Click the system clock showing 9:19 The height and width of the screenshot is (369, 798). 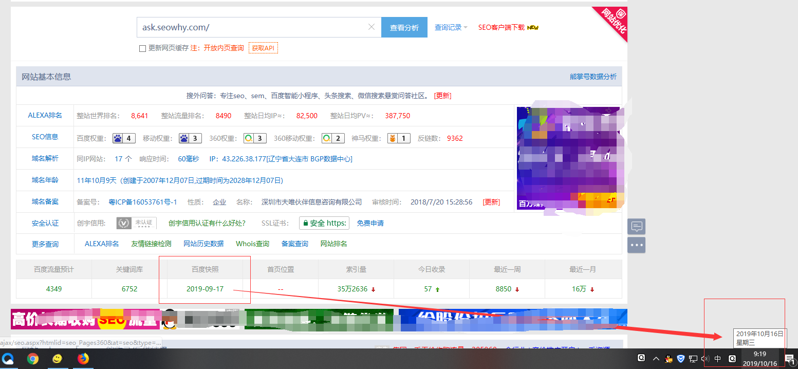[760, 359]
